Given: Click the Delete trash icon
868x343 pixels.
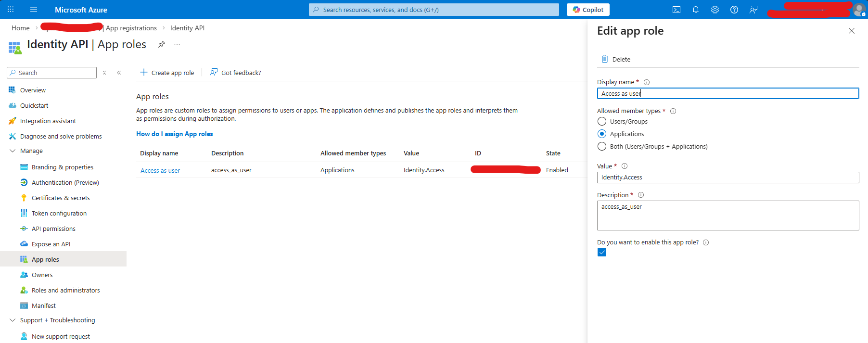Looking at the screenshot, I should tap(605, 59).
